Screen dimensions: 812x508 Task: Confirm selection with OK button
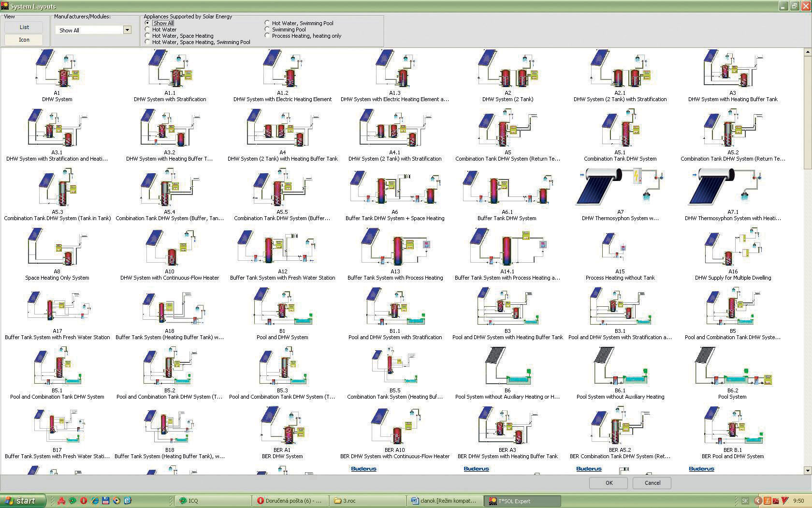[x=609, y=483]
